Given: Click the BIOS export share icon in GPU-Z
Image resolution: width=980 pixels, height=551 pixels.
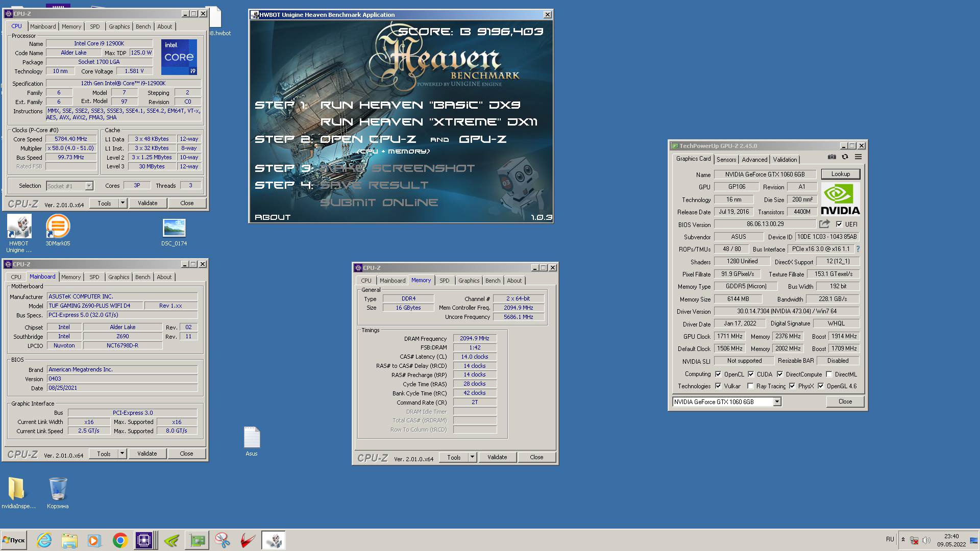Looking at the screenshot, I should [x=824, y=224].
